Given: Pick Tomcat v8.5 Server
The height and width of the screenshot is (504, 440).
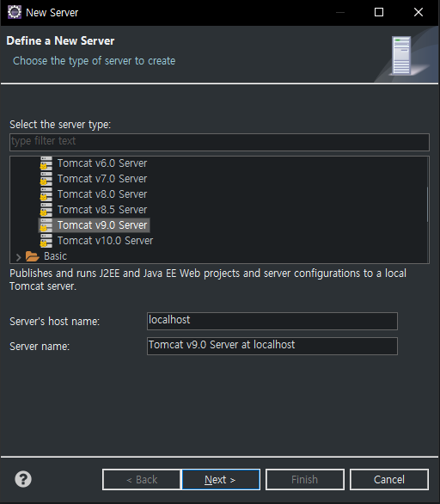Looking at the screenshot, I should 102,210.
